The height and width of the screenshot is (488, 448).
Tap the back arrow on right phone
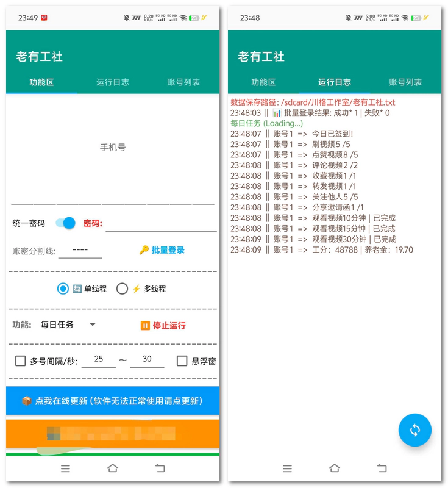(382, 468)
